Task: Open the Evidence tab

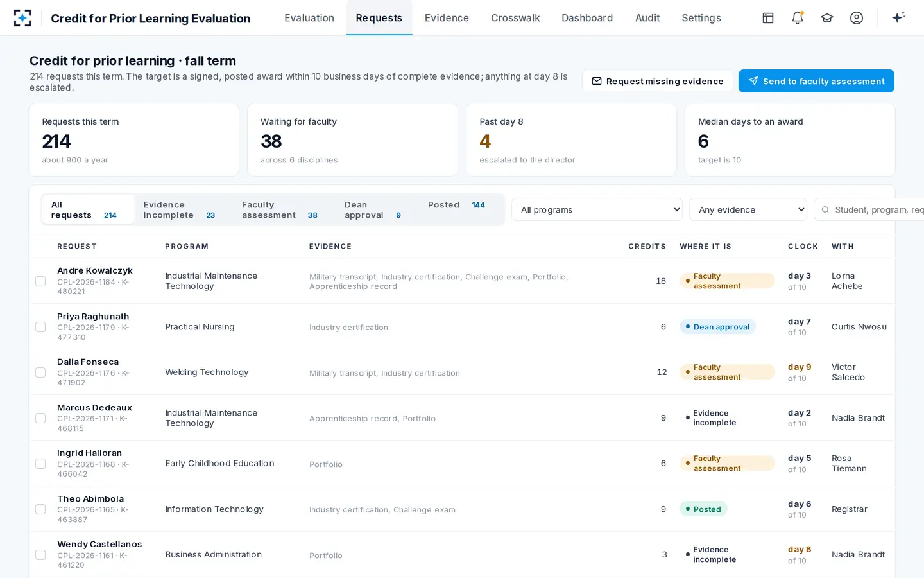Action: pyautogui.click(x=447, y=18)
